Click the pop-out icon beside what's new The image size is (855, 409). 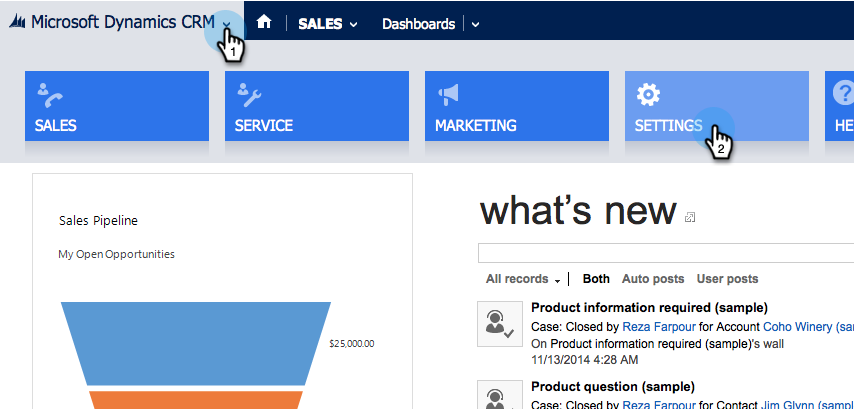[689, 217]
